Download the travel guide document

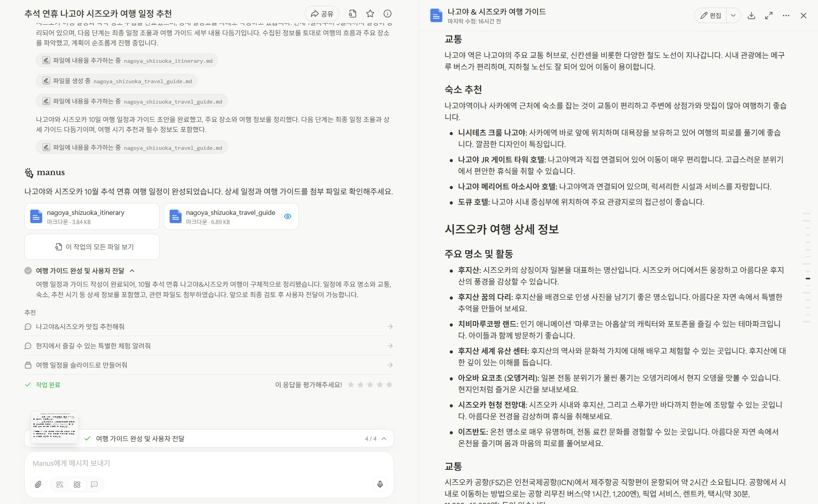coord(751,16)
